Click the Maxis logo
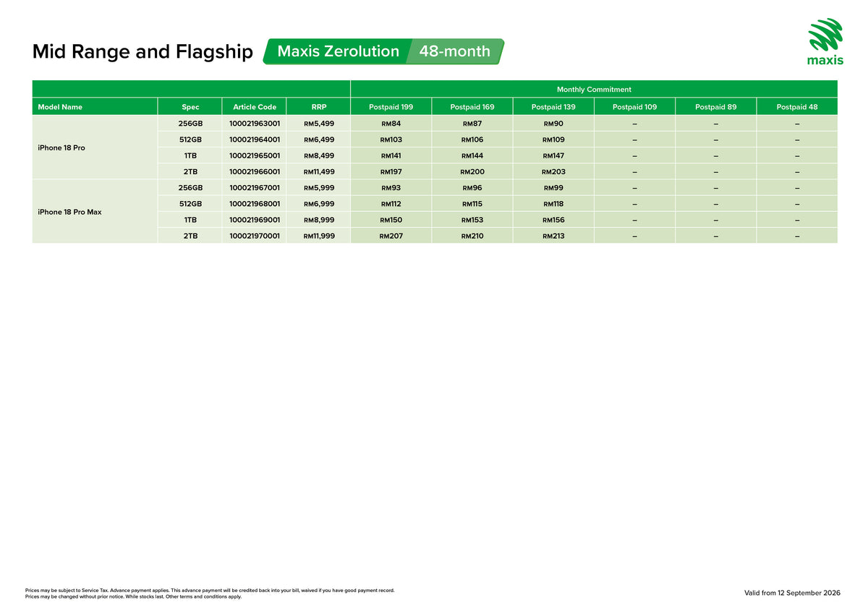This screenshot has width=868, height=613. (x=825, y=42)
